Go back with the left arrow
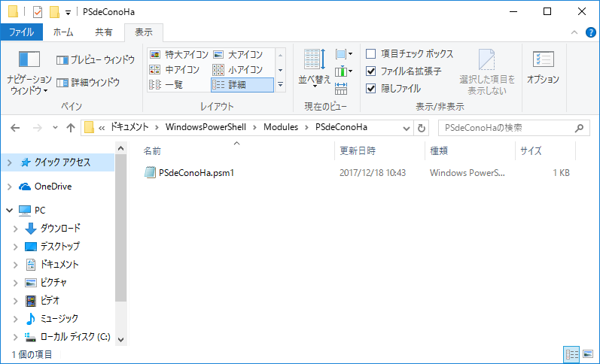 15,128
